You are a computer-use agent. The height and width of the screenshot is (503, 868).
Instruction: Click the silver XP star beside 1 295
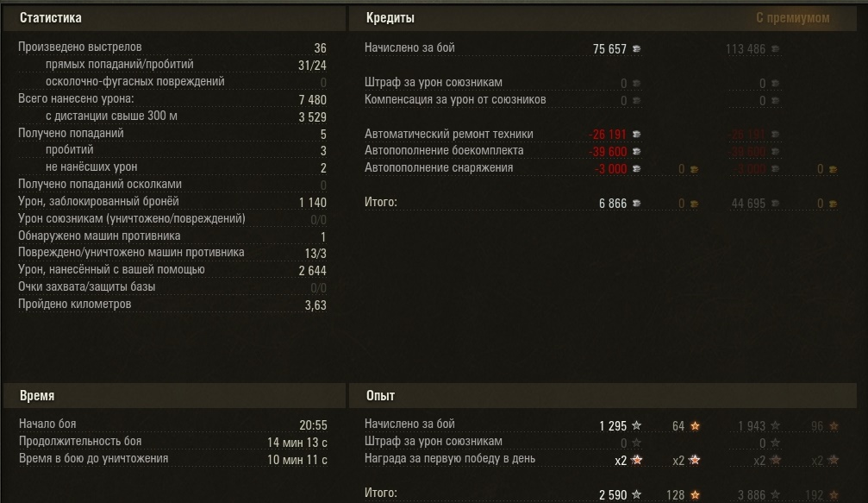pos(637,425)
